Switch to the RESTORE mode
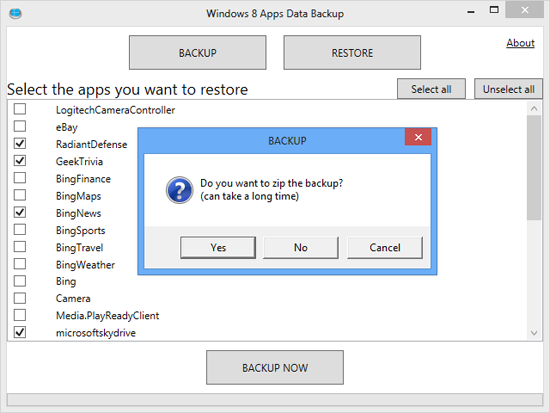Screen dimensions: 550x413 click(352, 53)
